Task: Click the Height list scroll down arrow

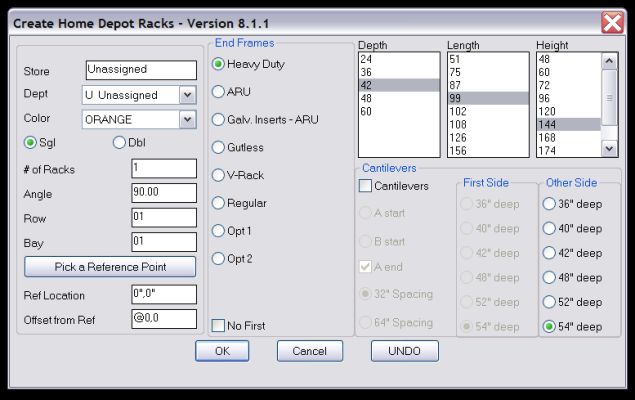Action: [x=609, y=149]
